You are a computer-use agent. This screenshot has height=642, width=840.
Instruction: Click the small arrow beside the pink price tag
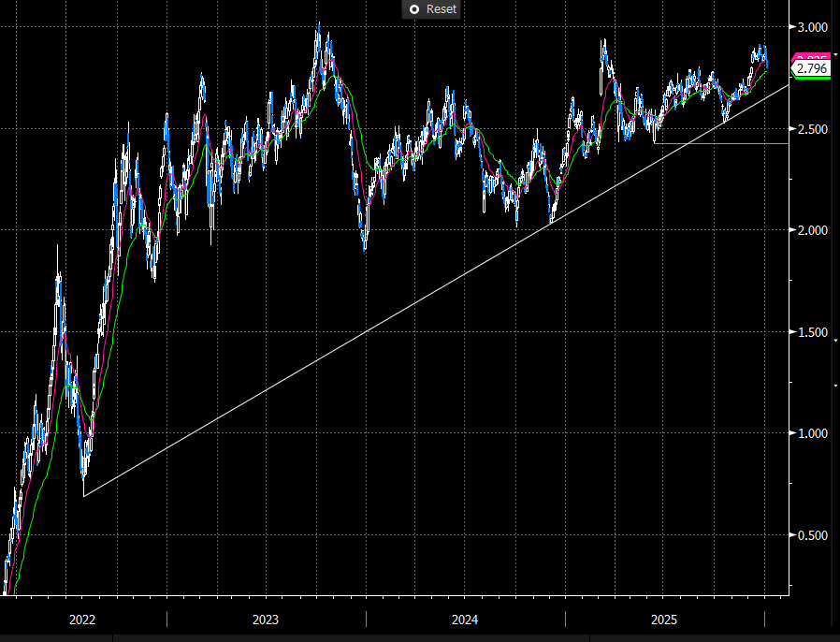834,56
